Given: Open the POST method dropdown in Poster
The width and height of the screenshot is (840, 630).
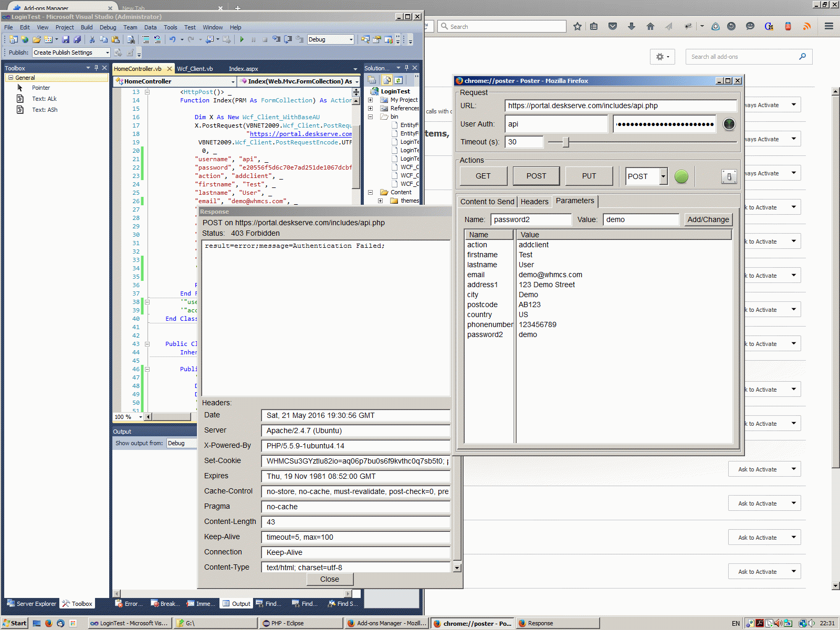Looking at the screenshot, I should click(x=663, y=176).
